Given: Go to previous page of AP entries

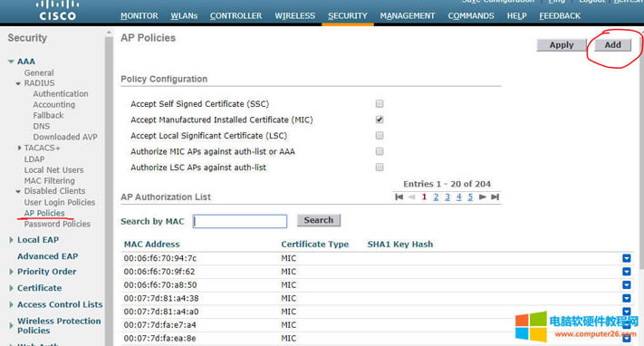Looking at the screenshot, I should point(411,197).
